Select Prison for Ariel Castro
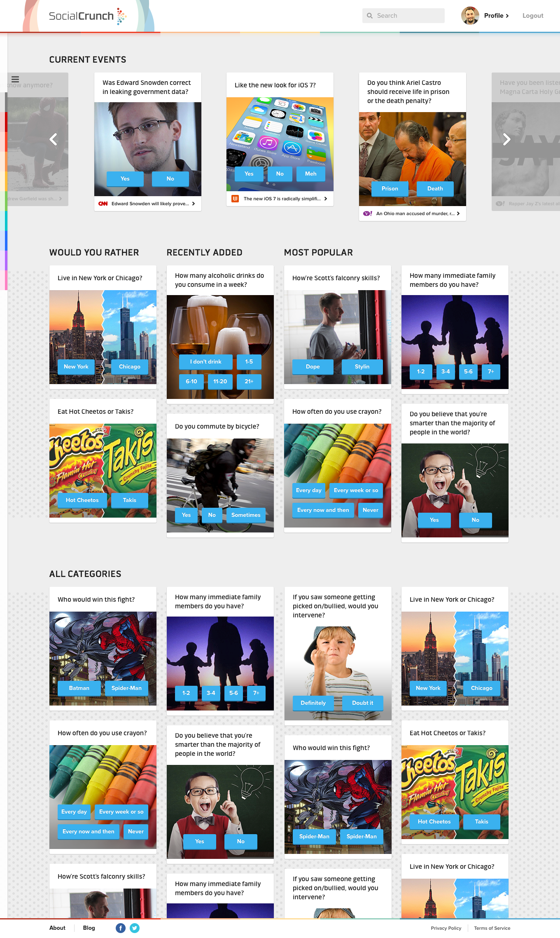Image resolution: width=560 pixels, height=938 pixels. pos(390,189)
